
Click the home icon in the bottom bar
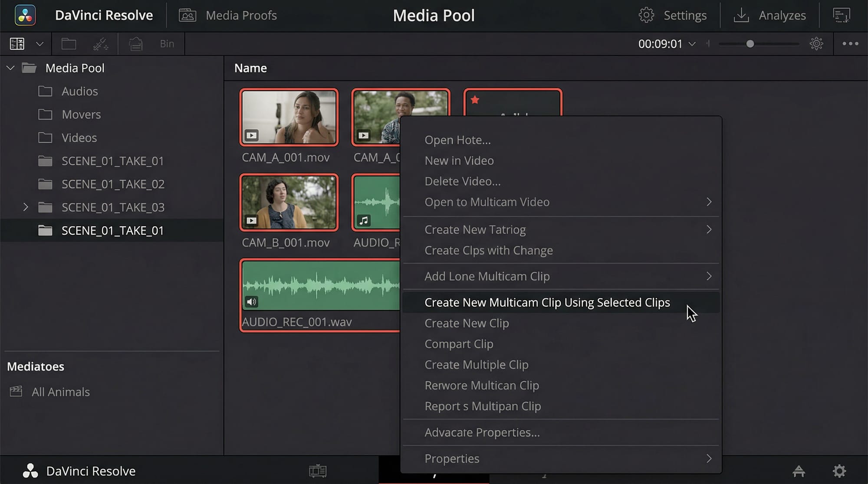(799, 471)
